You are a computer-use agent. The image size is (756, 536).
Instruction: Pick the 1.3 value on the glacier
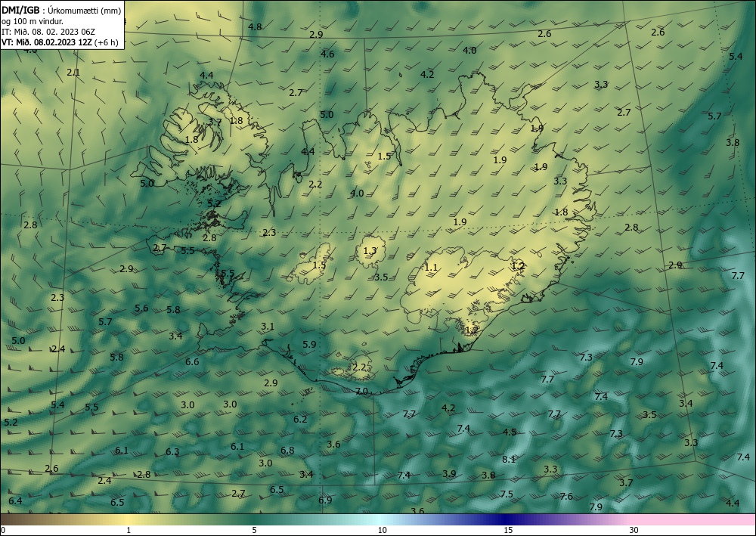pos(370,251)
